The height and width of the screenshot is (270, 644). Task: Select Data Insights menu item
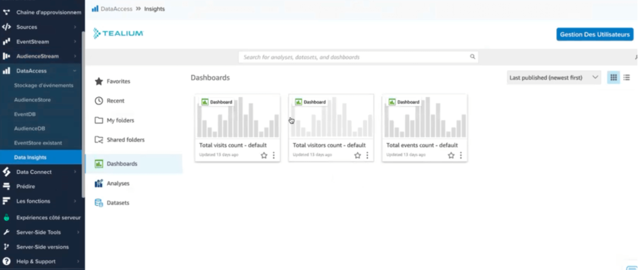pyautogui.click(x=41, y=157)
